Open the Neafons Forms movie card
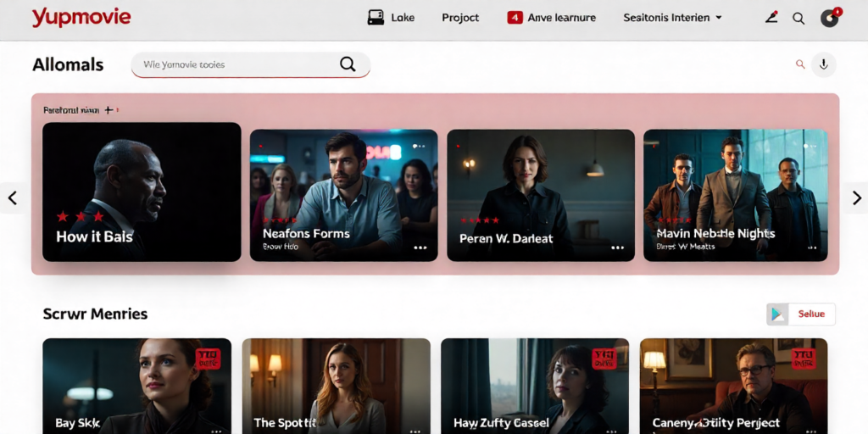The height and width of the screenshot is (434, 868). pos(344,195)
